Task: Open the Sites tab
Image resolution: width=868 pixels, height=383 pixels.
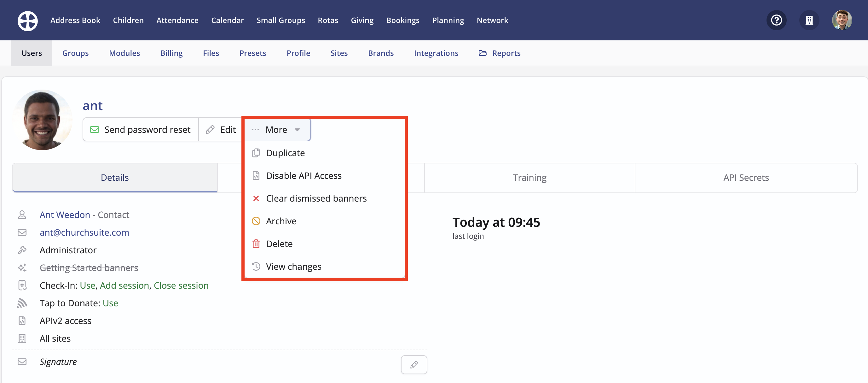Action: 339,53
